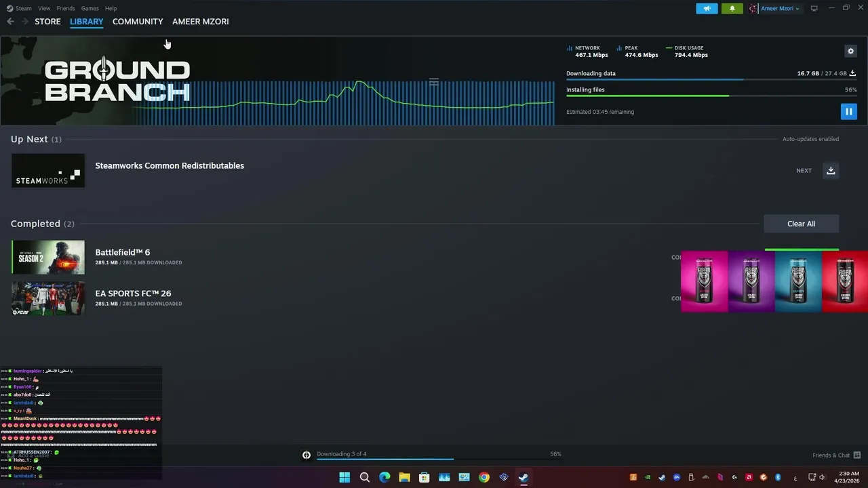
Task: Click the download icon beside 27.4 GB
Action: tap(852, 73)
